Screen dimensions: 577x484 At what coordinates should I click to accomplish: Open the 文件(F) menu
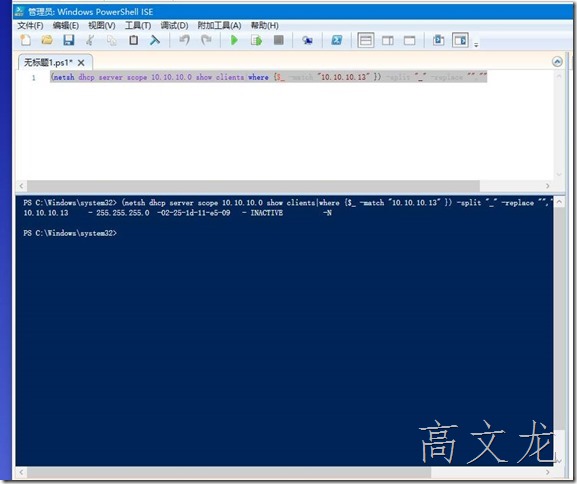(31, 25)
